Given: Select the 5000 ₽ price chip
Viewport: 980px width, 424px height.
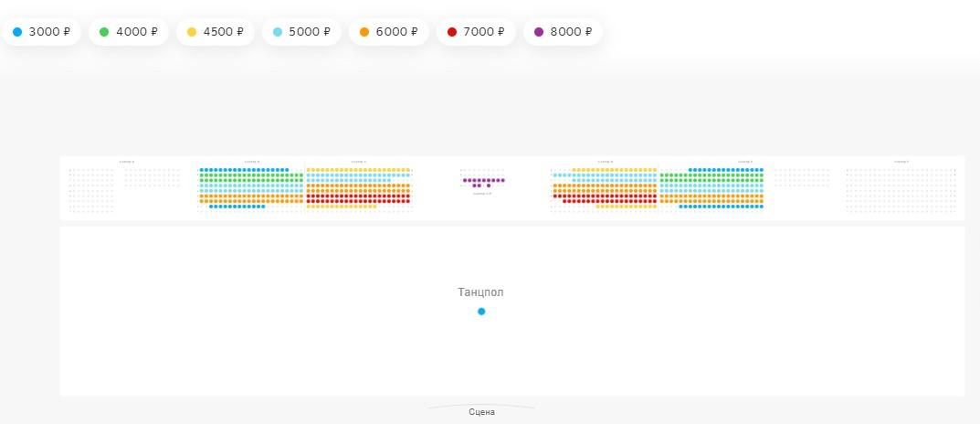Looking at the screenshot, I should (x=301, y=32).
